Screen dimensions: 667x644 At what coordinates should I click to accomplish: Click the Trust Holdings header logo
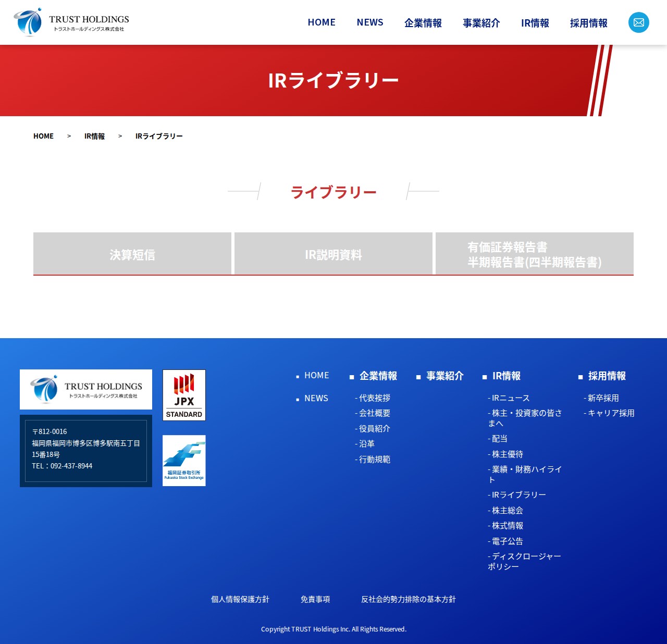71,22
